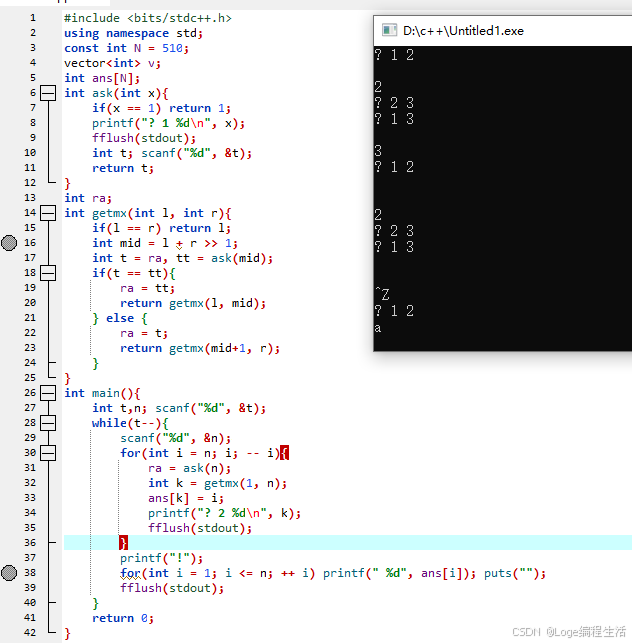Click 'fflush(stdout);' on line 9
Screen dimensions: 632x643
click(x=144, y=138)
